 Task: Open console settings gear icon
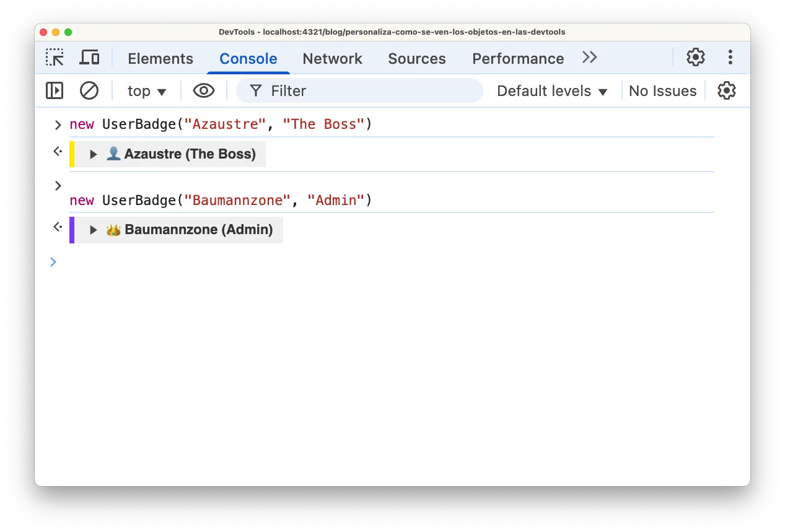pyautogui.click(x=727, y=91)
